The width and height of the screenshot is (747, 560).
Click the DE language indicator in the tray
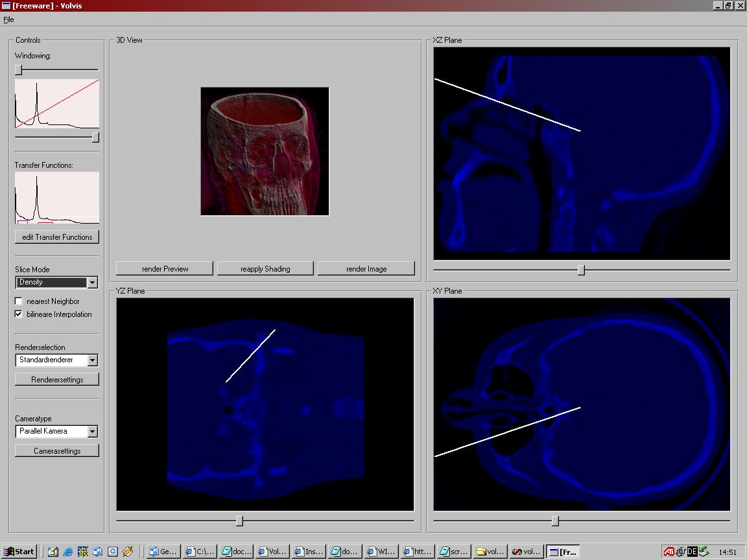pyautogui.click(x=692, y=552)
